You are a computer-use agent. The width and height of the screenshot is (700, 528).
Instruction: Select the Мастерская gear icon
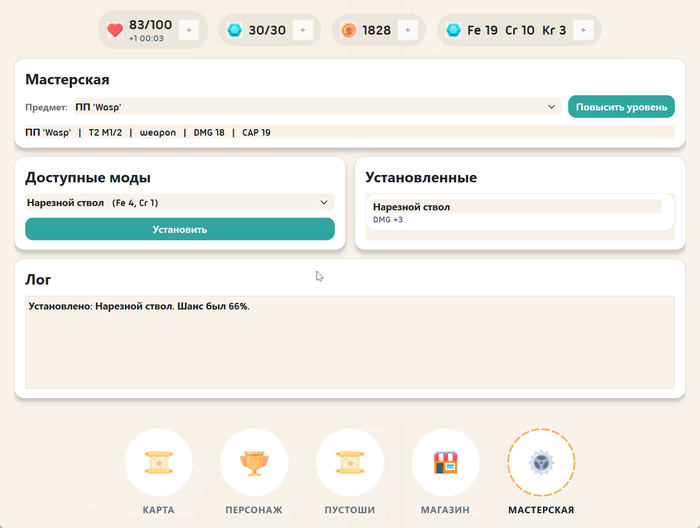(541, 463)
